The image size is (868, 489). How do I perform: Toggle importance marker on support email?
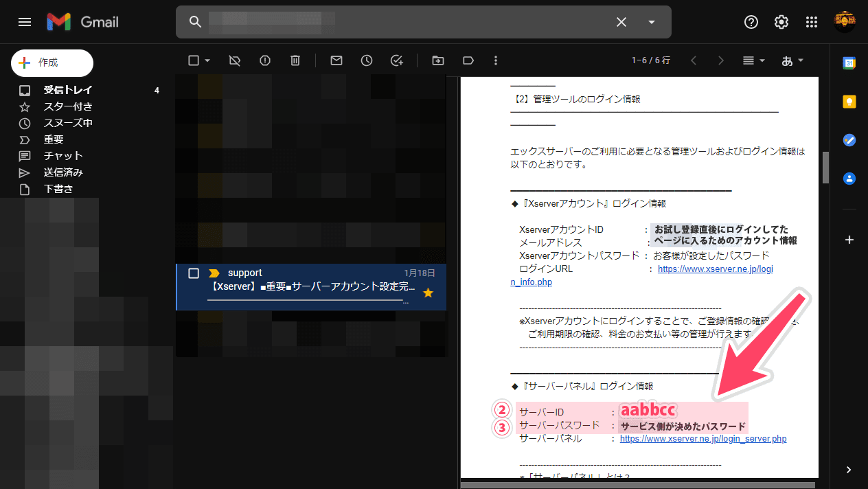pyautogui.click(x=214, y=273)
